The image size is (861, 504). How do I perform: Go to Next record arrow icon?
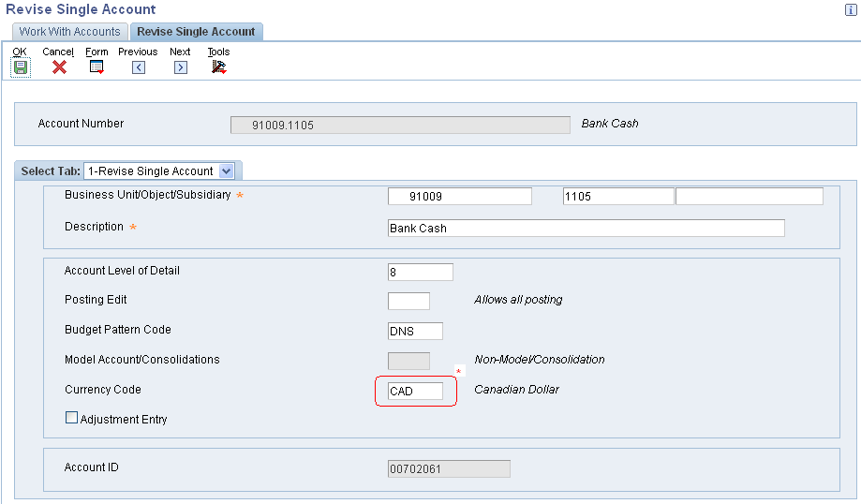click(181, 67)
